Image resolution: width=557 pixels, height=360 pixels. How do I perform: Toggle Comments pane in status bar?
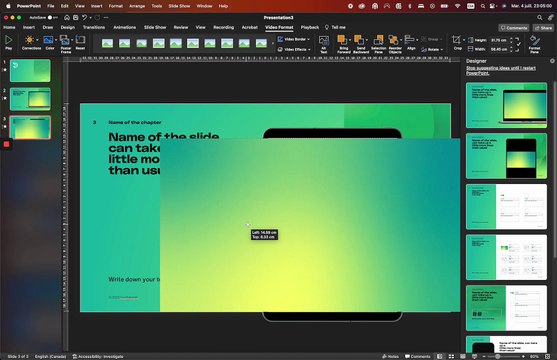(418, 356)
